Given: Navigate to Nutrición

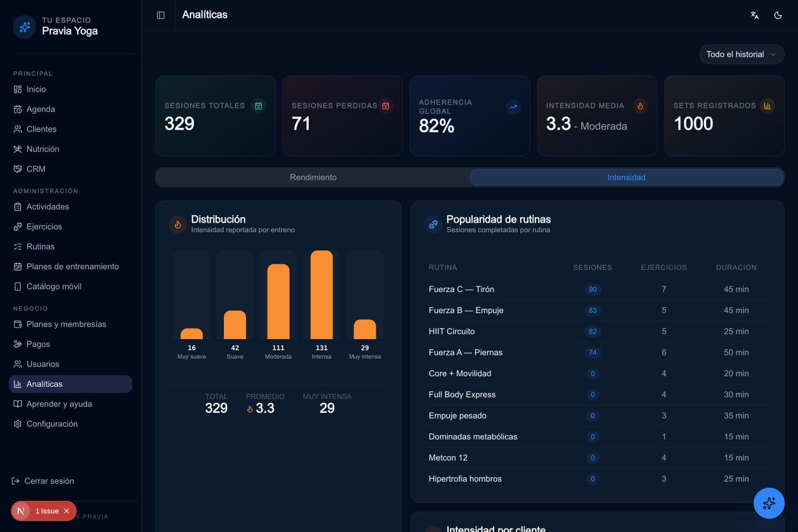Looking at the screenshot, I should point(70,149).
